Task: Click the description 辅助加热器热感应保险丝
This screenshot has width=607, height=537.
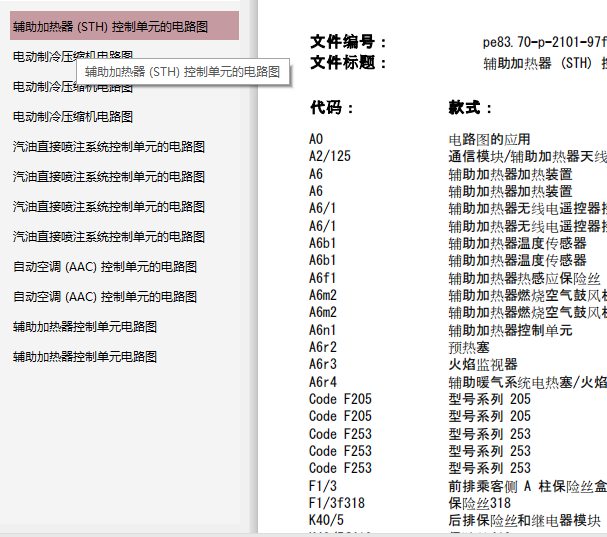Action: click(x=525, y=278)
